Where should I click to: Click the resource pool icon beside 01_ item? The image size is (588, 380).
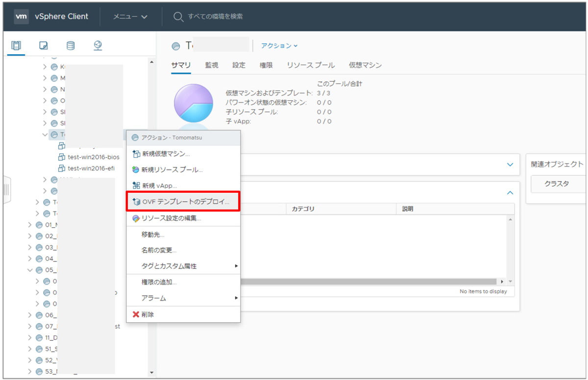pos(39,225)
